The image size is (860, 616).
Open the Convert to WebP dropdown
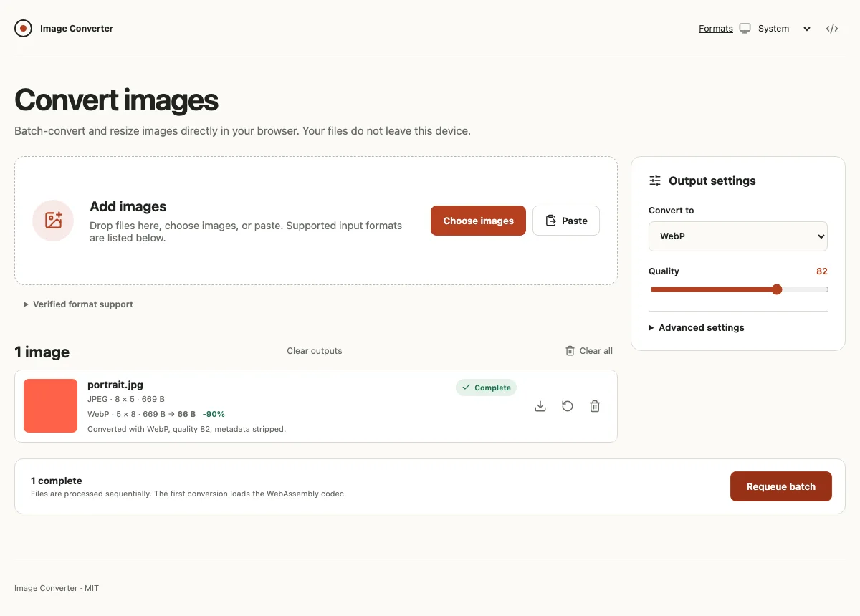[738, 236]
